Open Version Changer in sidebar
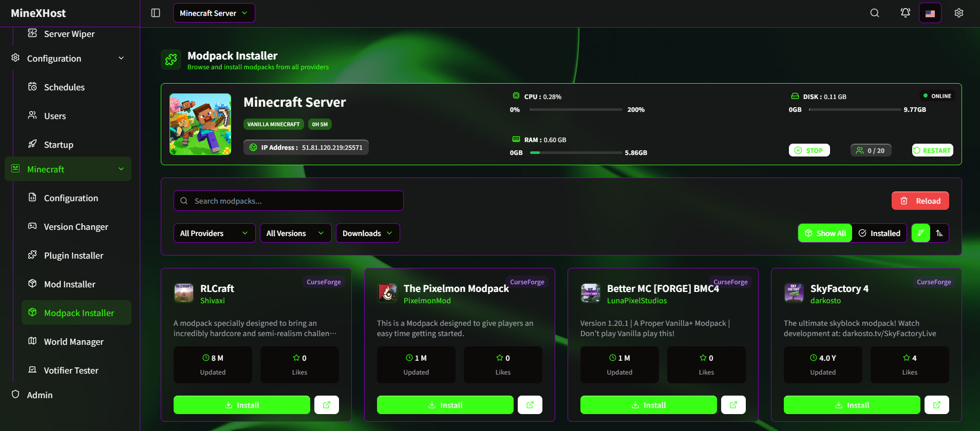 click(x=77, y=227)
